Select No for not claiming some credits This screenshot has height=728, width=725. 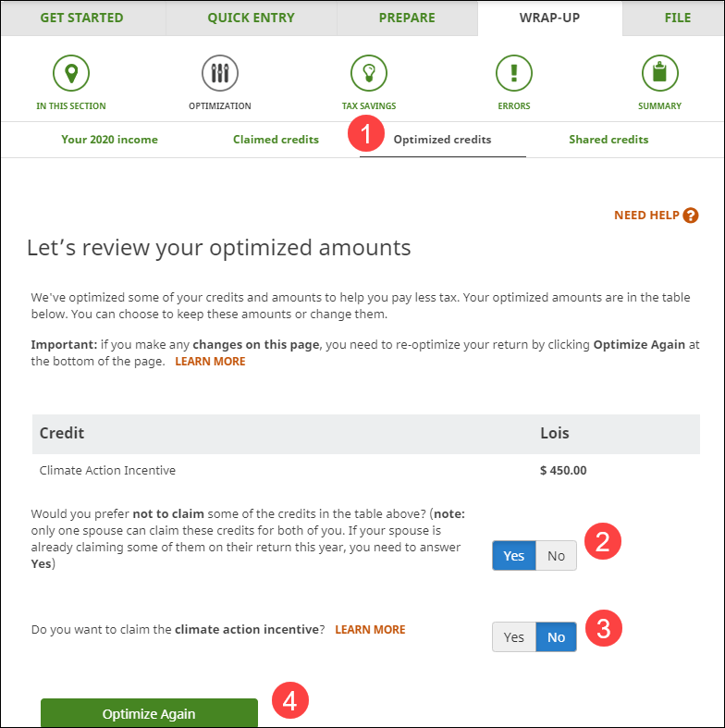556,556
